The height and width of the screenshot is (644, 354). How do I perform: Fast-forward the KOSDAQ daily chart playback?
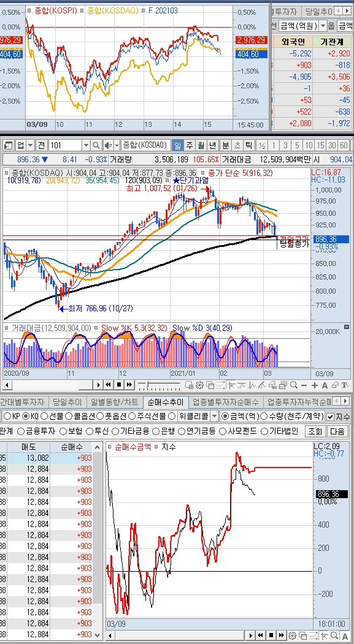point(129,384)
